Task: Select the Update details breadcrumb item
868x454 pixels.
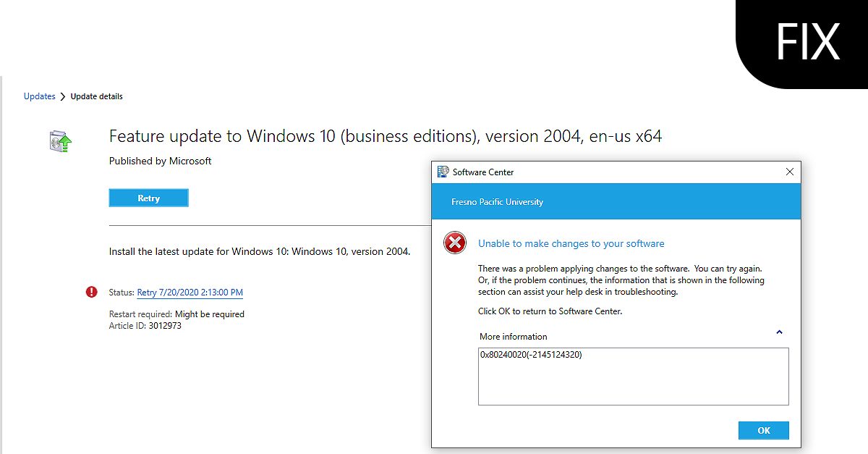Action: pyautogui.click(x=97, y=96)
